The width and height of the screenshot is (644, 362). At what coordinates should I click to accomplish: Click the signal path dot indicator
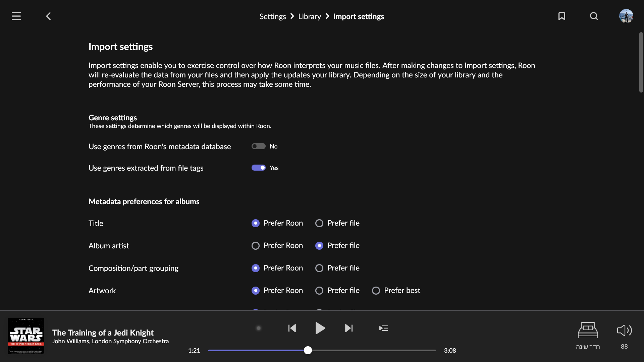(x=259, y=328)
